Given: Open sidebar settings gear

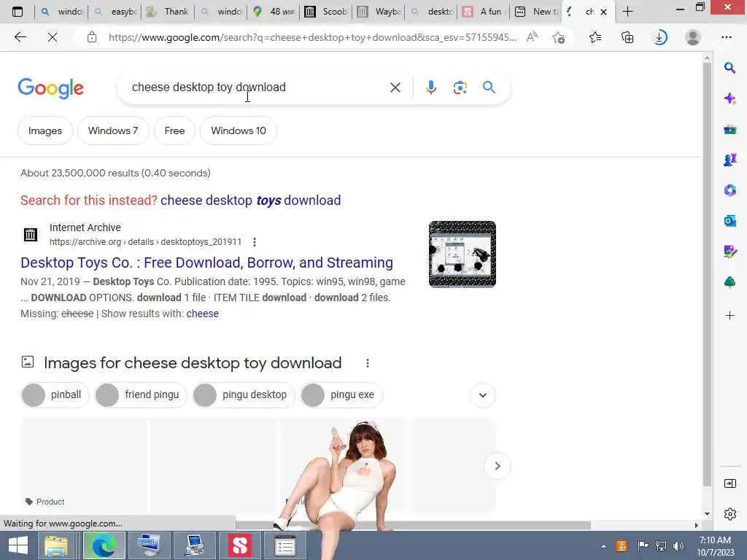Looking at the screenshot, I should click(729, 514).
